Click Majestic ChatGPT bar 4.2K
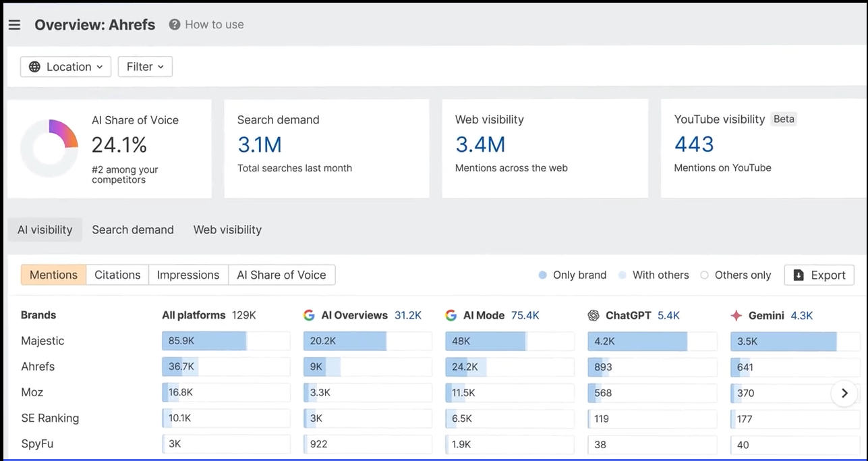 click(x=652, y=341)
